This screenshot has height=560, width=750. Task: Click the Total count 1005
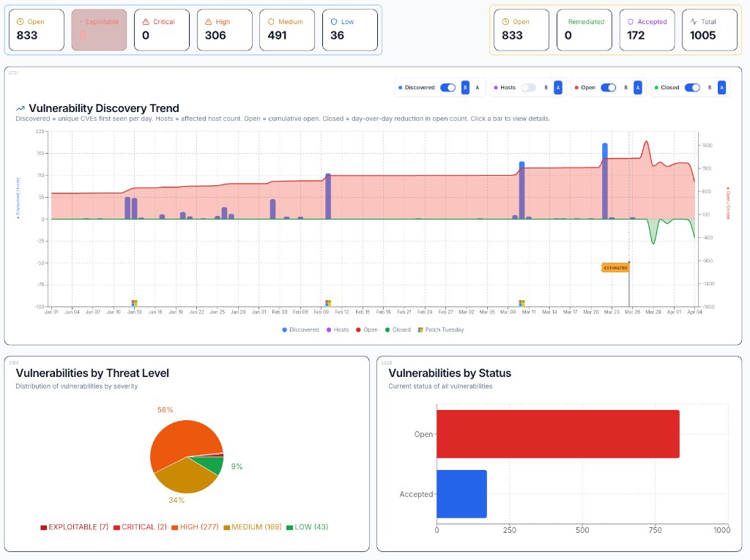tap(702, 35)
